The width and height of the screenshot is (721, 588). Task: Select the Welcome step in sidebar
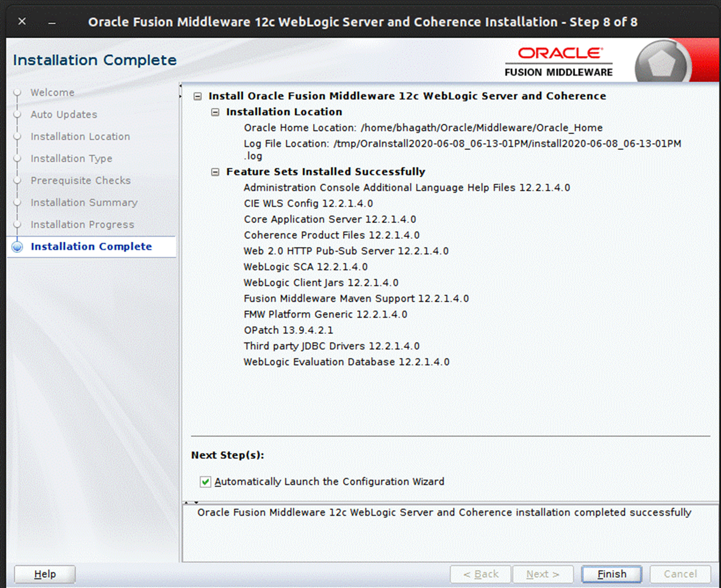click(x=52, y=92)
